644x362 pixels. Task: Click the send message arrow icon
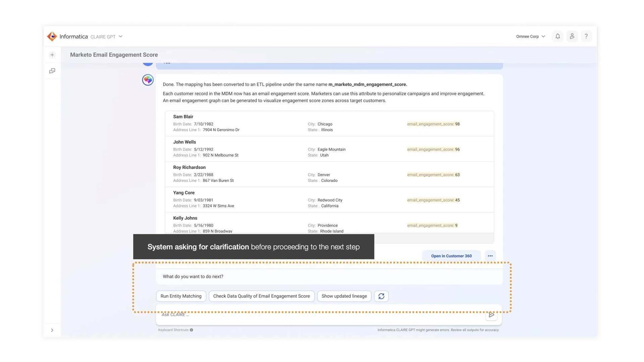491,315
